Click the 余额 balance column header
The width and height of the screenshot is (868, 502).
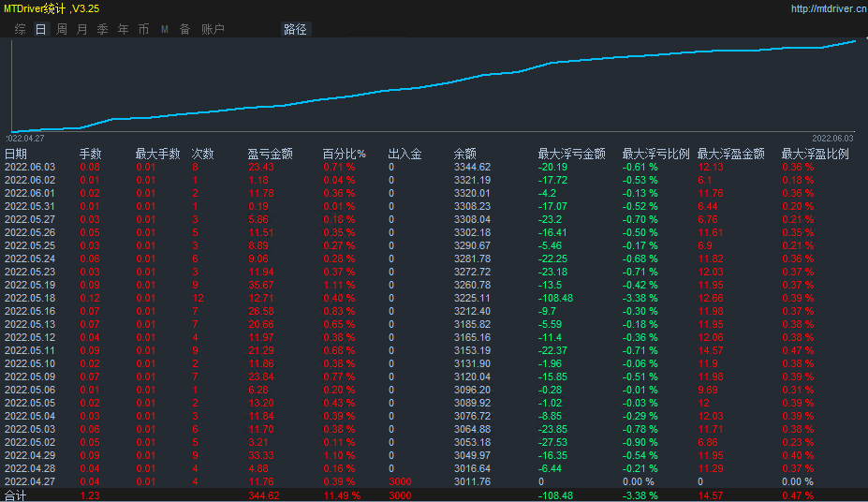(x=465, y=154)
